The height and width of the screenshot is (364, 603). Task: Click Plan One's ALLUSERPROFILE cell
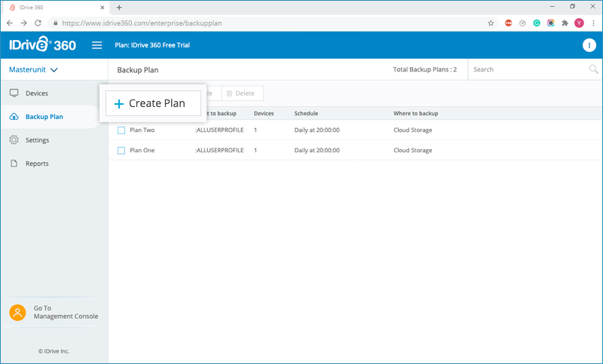219,150
